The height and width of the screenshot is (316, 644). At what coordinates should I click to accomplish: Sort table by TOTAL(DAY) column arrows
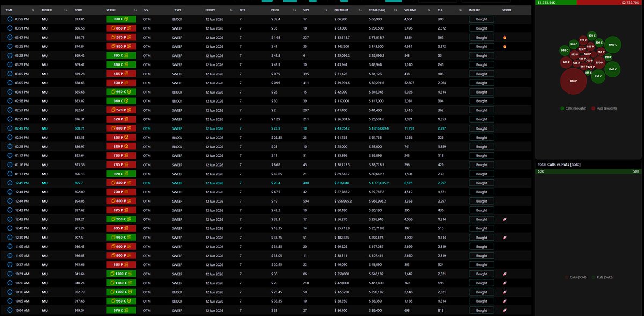(x=396, y=10)
